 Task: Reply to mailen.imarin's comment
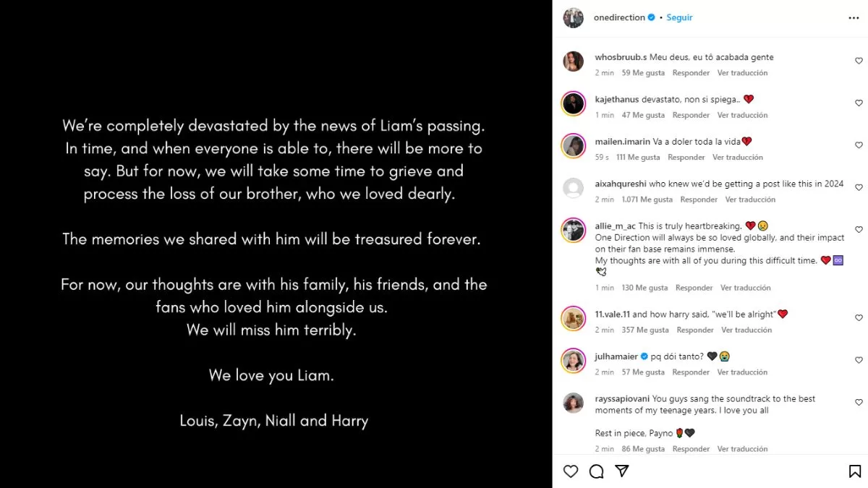[x=686, y=158]
